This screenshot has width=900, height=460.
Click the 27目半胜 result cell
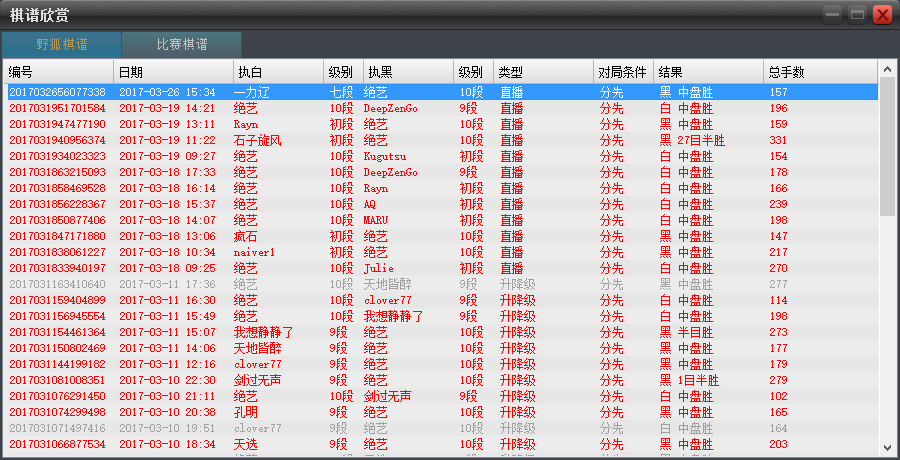click(x=692, y=140)
